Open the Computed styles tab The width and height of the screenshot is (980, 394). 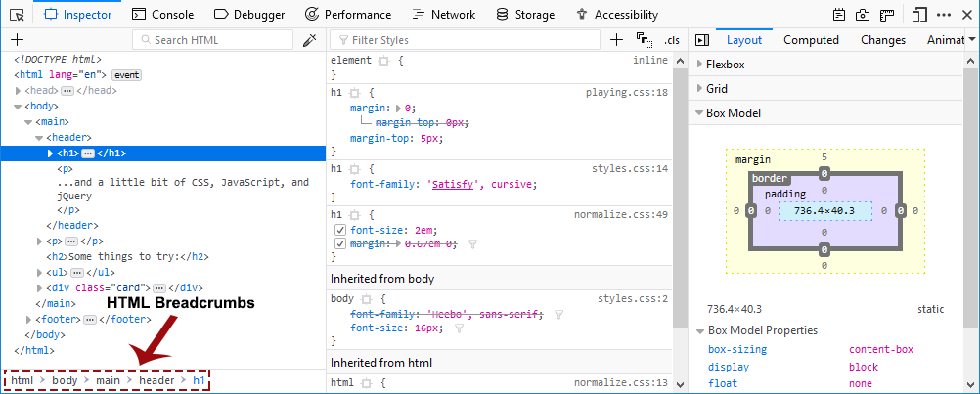tap(811, 40)
